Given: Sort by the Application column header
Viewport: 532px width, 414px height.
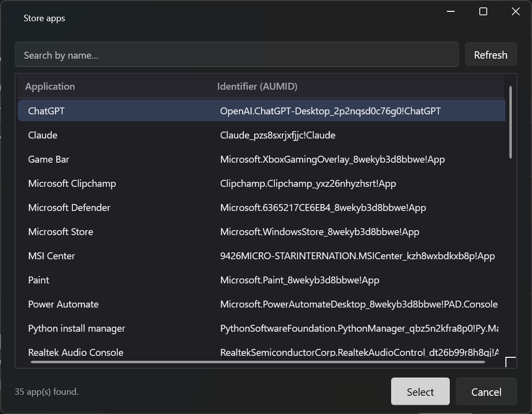Looking at the screenshot, I should 50,86.
